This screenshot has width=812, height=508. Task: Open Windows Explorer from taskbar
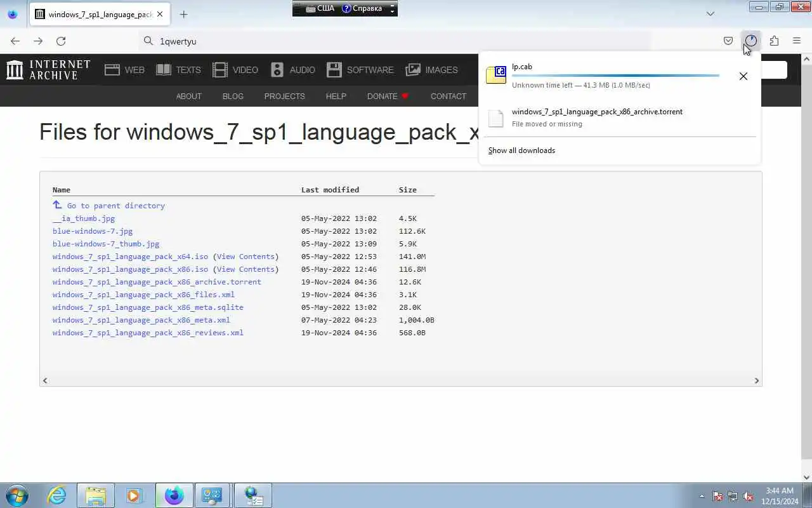click(x=96, y=495)
